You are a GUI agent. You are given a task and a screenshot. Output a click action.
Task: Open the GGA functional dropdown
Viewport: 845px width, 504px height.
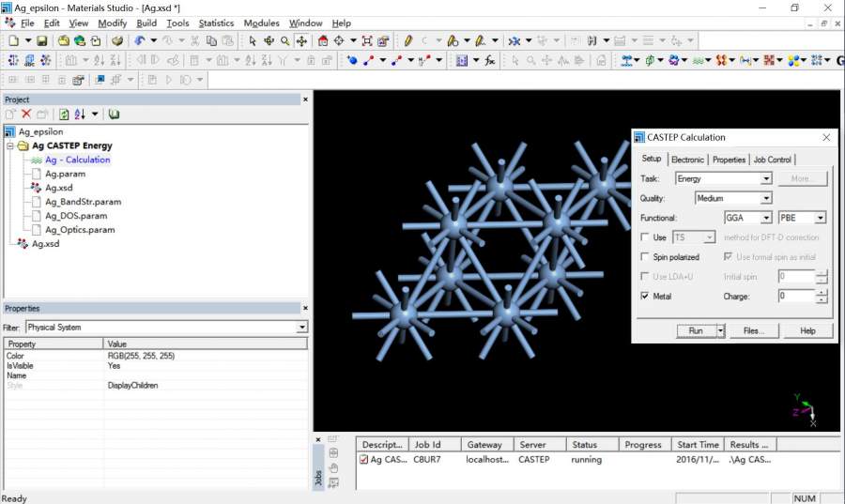(766, 218)
